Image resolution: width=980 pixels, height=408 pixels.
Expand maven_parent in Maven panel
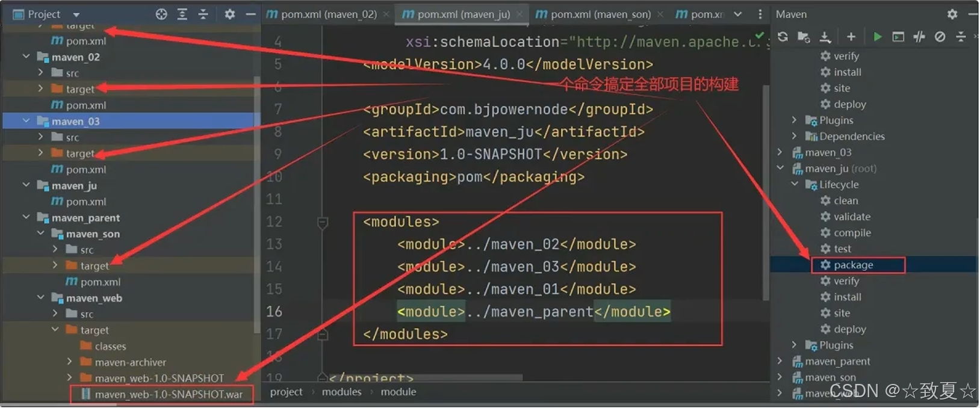pos(781,361)
